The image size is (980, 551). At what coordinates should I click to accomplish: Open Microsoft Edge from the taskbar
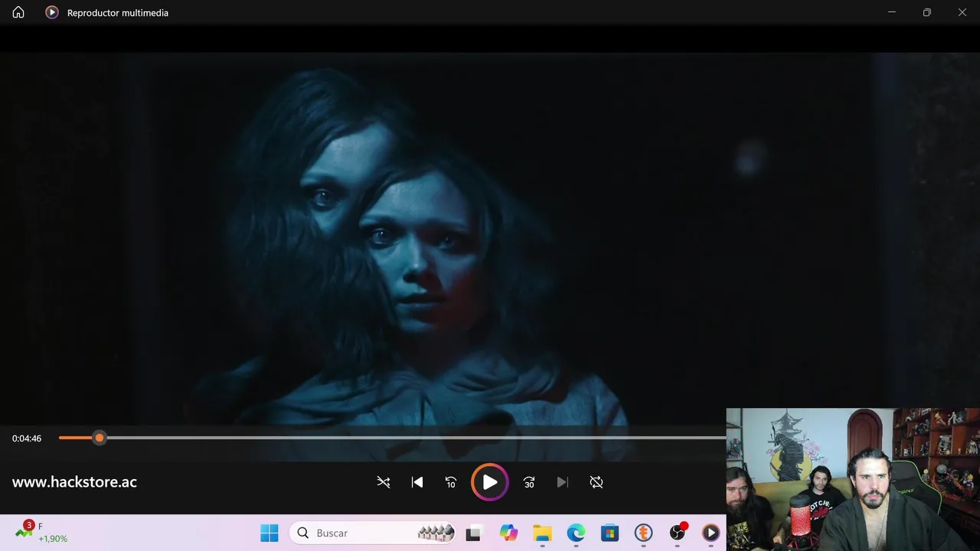(x=576, y=533)
